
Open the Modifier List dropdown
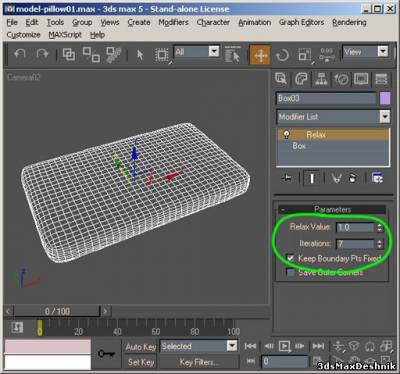(x=333, y=117)
